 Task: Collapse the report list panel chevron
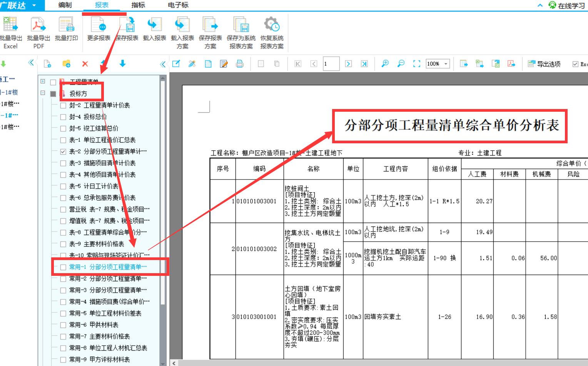click(x=163, y=64)
